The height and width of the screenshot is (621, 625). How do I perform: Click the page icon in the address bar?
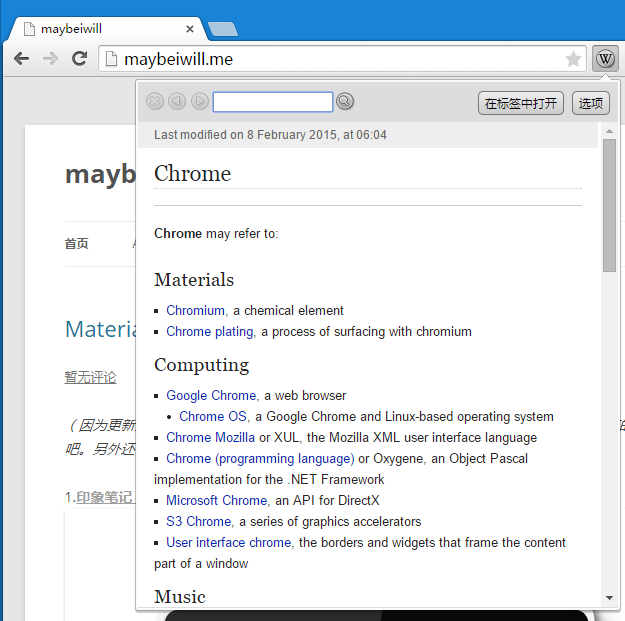coord(111,59)
